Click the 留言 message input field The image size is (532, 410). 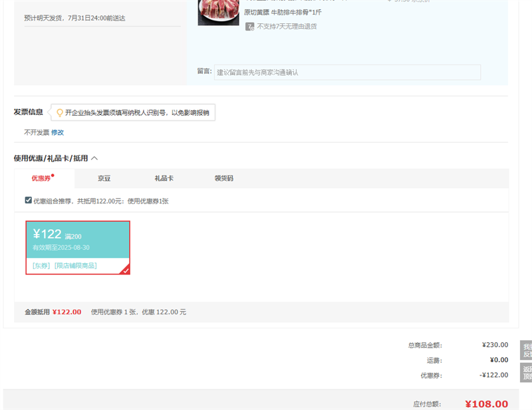pos(347,72)
